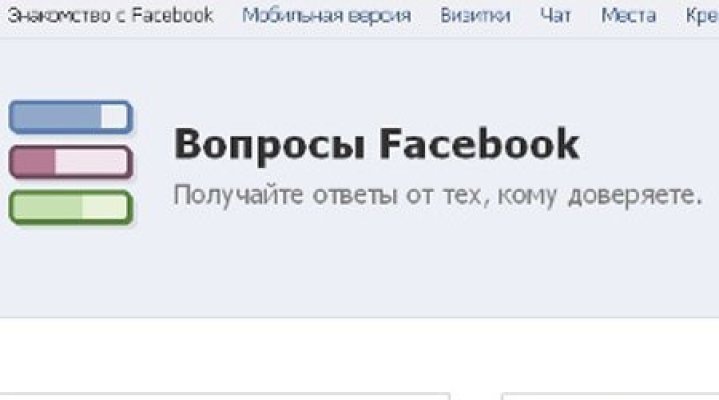Click the dark pink filled part of middle bar
Viewport: 719px width, 400px height.
[x=33, y=161]
